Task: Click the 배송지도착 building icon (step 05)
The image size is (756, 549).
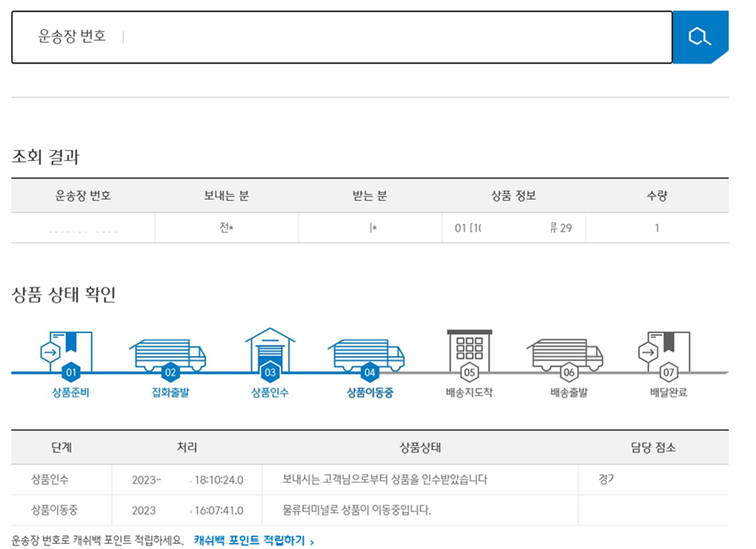Action: (x=469, y=349)
